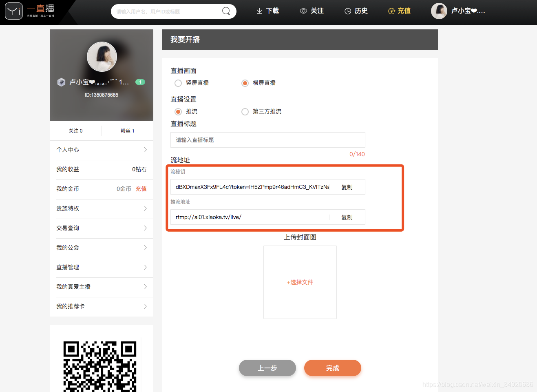Image resolution: width=537 pixels, height=392 pixels.
Task: Focus the username search field
Action: (167, 11)
